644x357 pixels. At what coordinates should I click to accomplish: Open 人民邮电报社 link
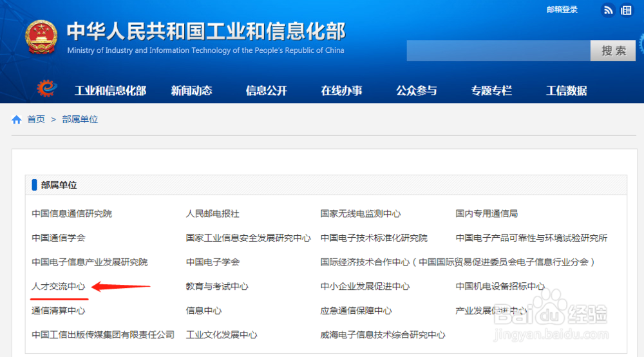(213, 214)
